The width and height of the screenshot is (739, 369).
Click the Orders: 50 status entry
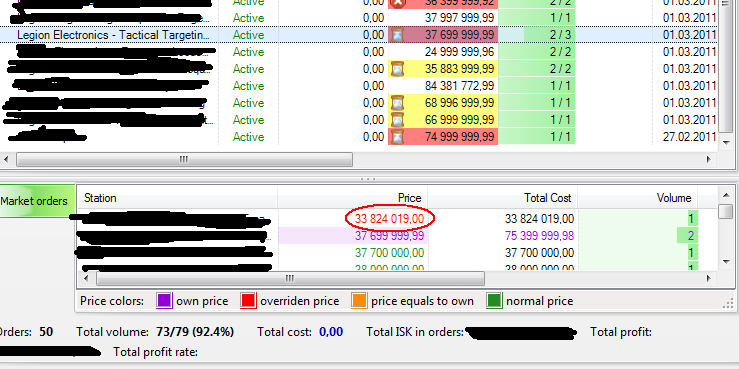coord(26,332)
